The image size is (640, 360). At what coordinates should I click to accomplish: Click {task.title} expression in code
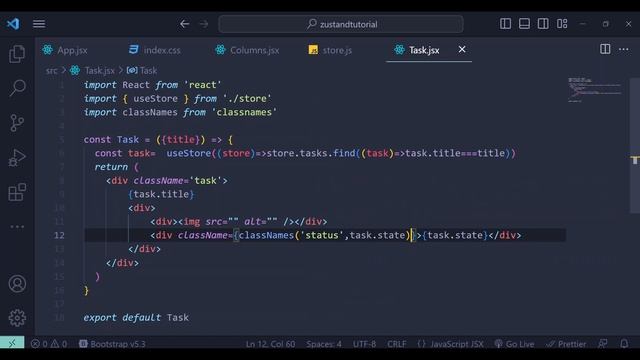(161, 194)
